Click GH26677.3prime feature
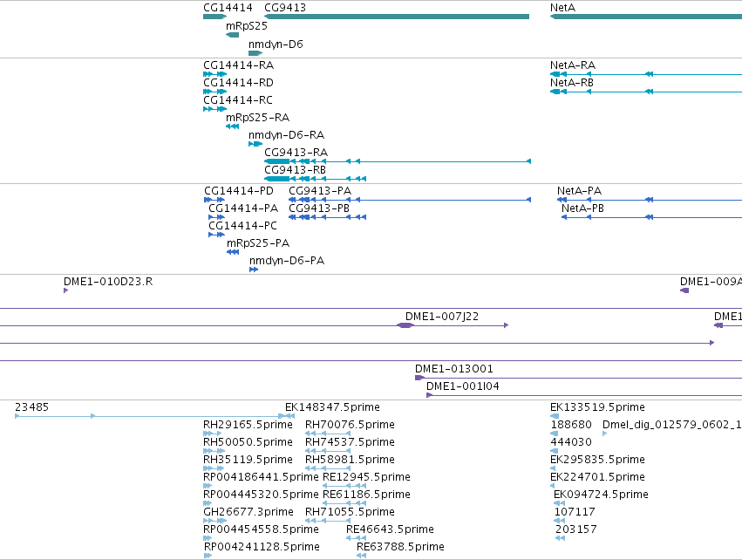This screenshot has width=742, height=560. pos(214,521)
